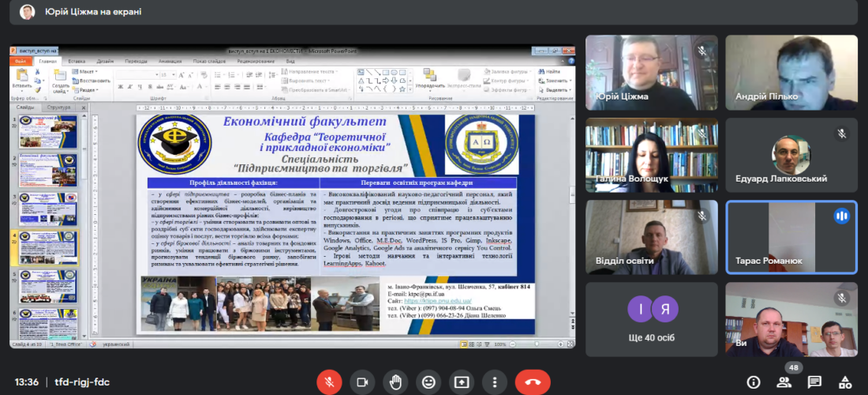Viewport: 868px width, 395px height.
Task: Open meeting details info icon
Action: click(754, 382)
